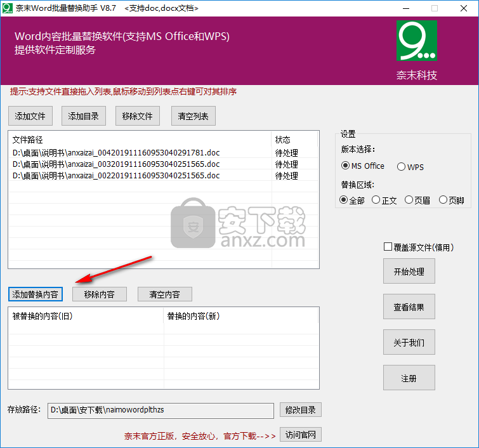The width and height of the screenshot is (479, 448).
Task: Click 添加替换内容 button
Action: click(36, 294)
